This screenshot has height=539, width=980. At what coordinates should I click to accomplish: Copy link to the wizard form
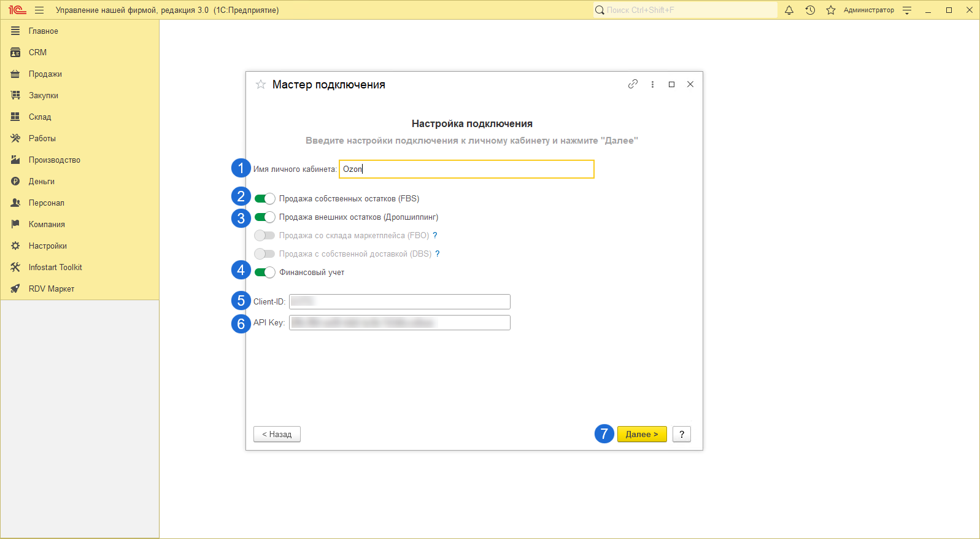633,84
